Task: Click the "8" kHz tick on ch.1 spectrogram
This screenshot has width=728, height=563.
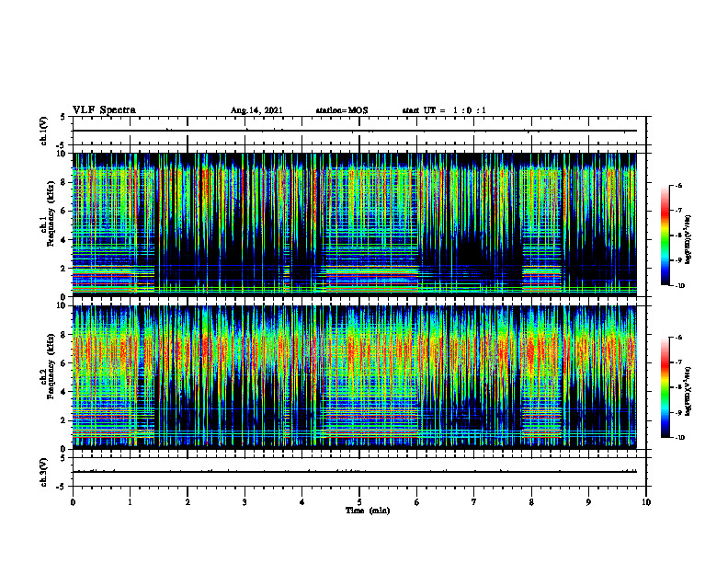Action: tap(64, 182)
